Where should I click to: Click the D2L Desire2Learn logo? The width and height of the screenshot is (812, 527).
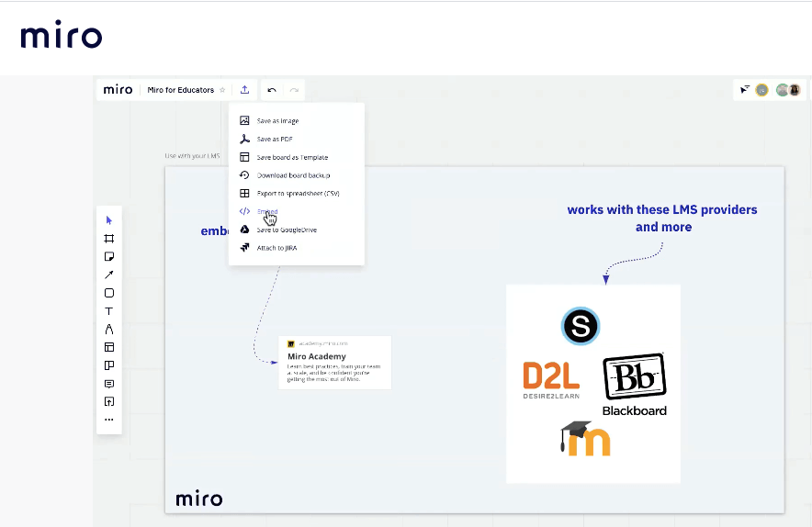551,380
